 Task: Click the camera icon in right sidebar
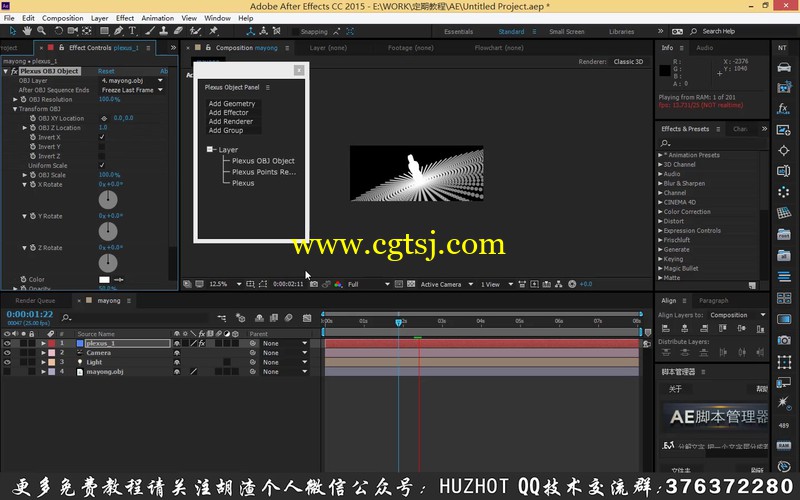784,340
